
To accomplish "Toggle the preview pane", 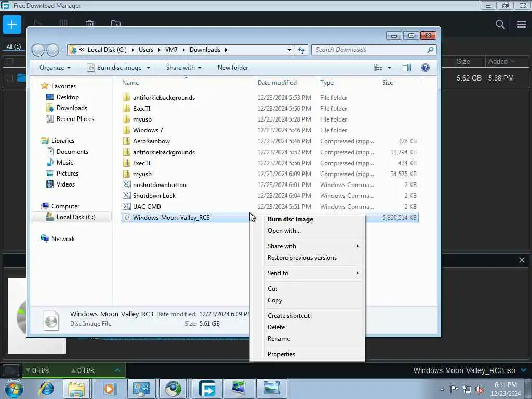I will pos(406,68).
